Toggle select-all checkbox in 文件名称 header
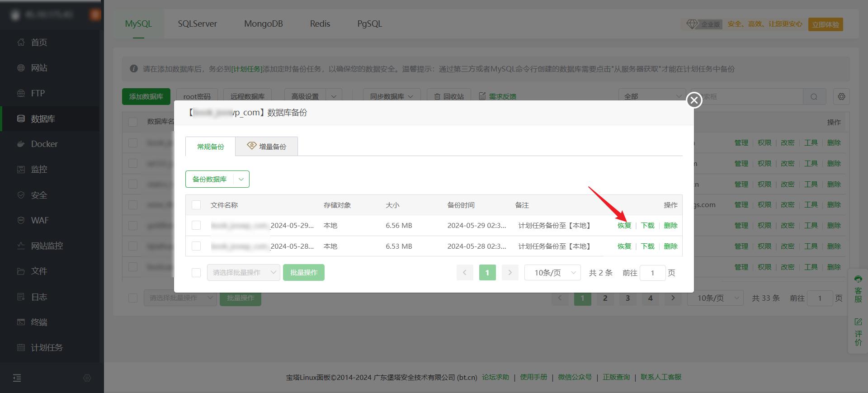The height and width of the screenshot is (393, 868). coord(196,205)
